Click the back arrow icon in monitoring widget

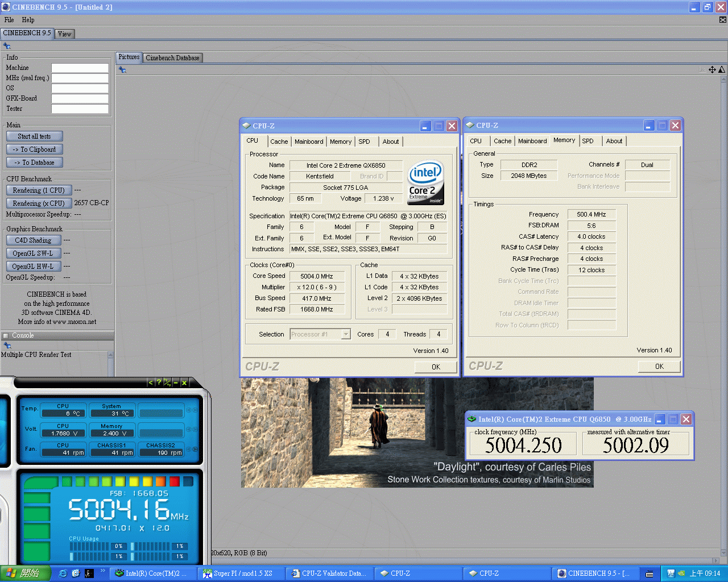150,383
